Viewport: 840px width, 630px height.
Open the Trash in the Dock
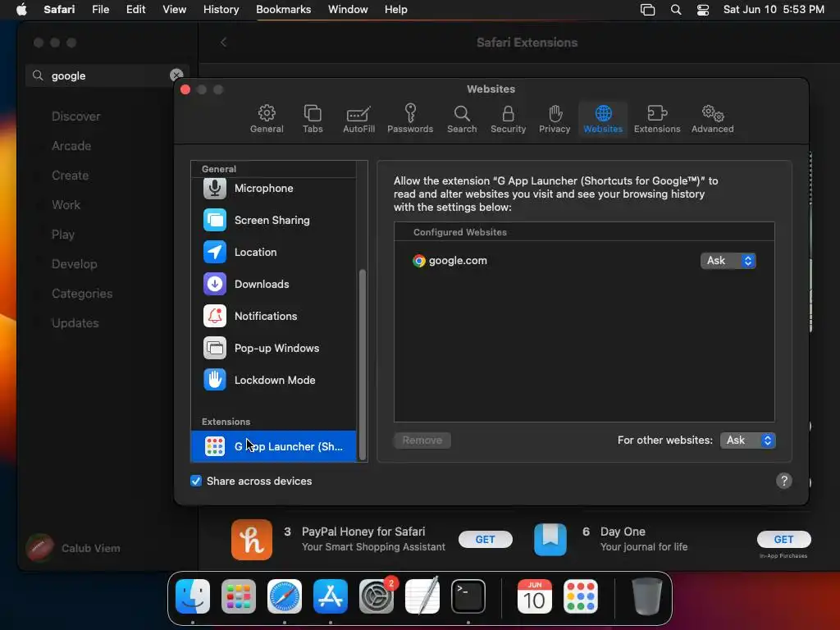coord(646,596)
